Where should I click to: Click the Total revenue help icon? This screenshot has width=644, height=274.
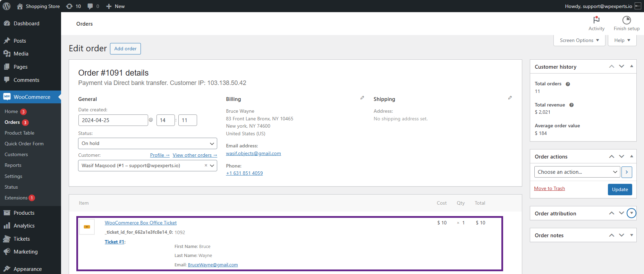click(x=571, y=105)
